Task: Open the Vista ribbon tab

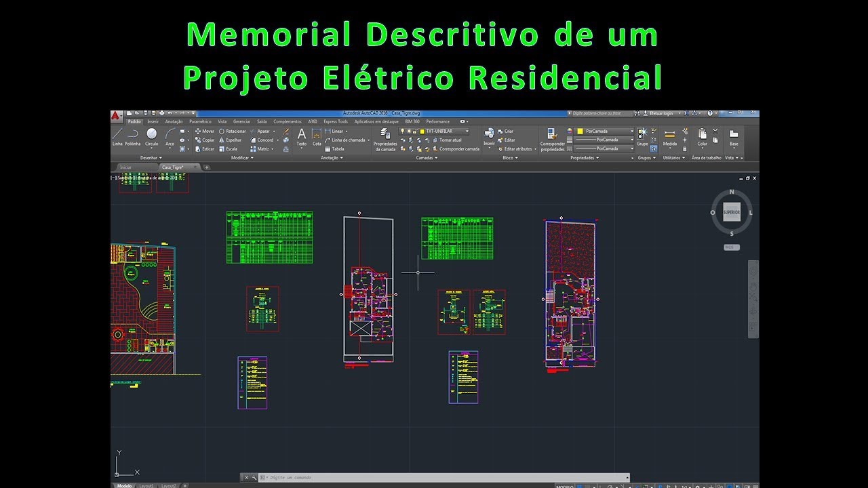Action: tap(222, 121)
